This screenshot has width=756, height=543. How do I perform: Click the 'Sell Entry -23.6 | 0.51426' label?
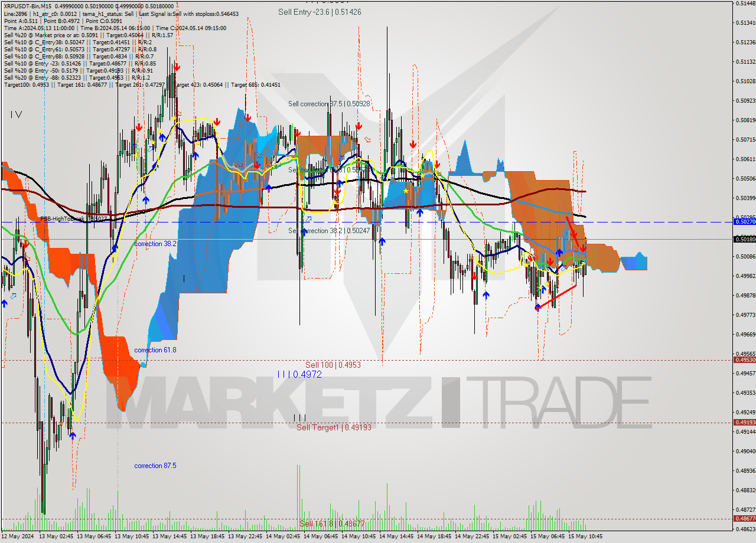pyautogui.click(x=320, y=12)
